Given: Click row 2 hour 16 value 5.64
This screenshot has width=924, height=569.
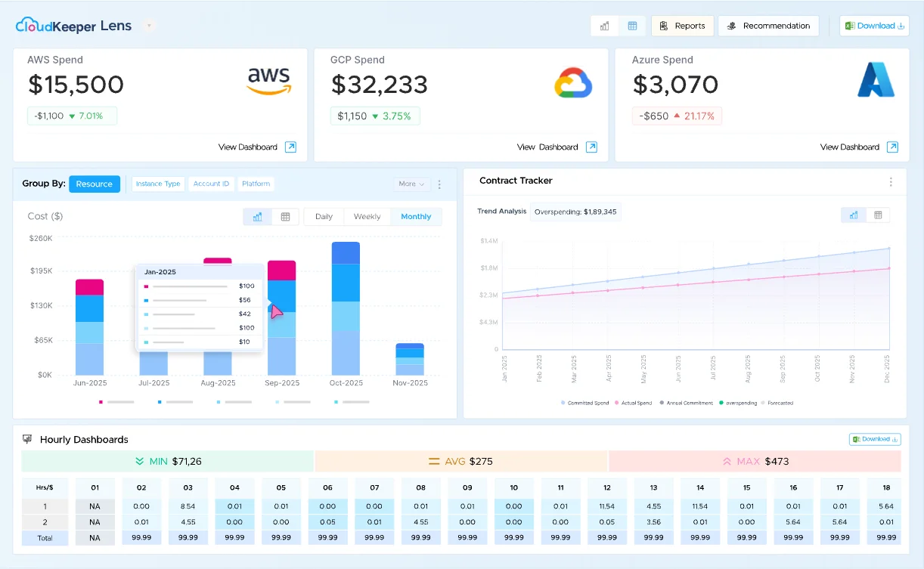Looking at the screenshot, I should (x=793, y=521).
